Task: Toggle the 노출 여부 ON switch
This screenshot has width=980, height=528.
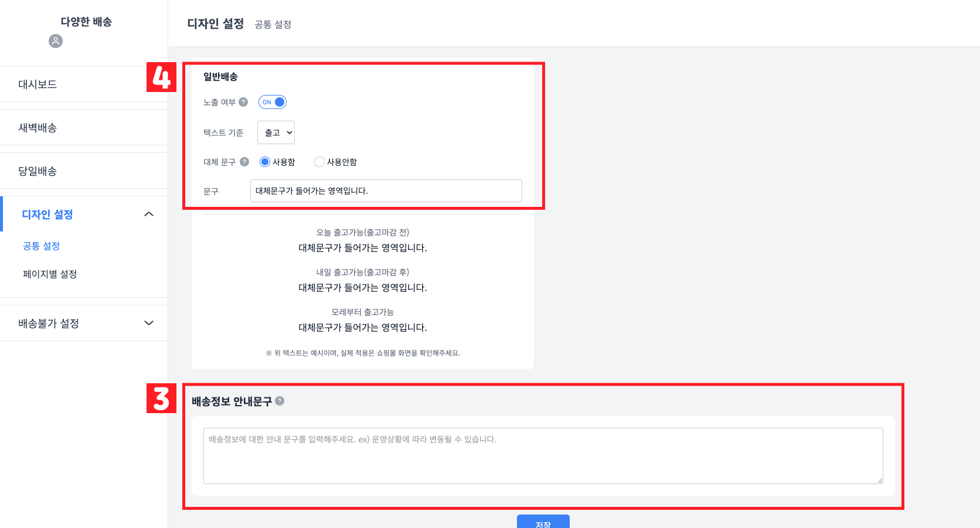Action: (273, 102)
